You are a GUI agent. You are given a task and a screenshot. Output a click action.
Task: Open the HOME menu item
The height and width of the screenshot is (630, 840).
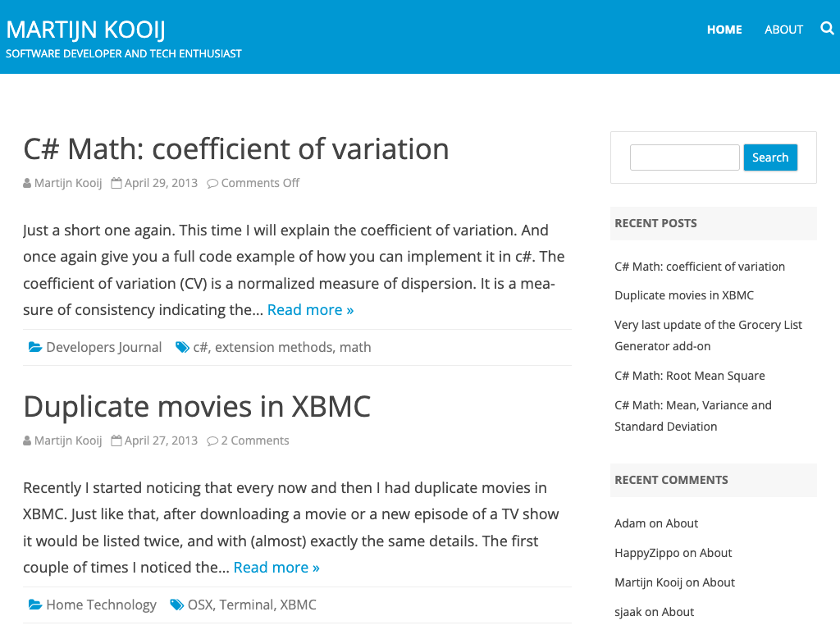pyautogui.click(x=724, y=30)
